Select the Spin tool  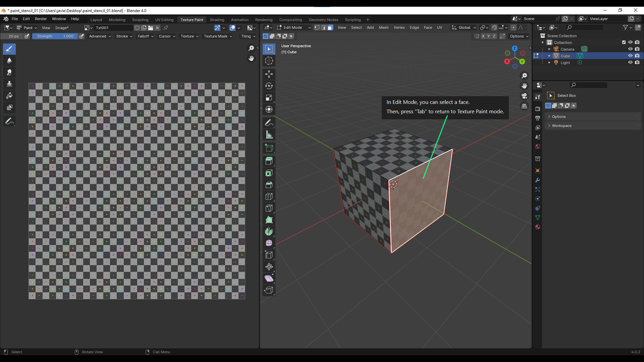(x=269, y=232)
